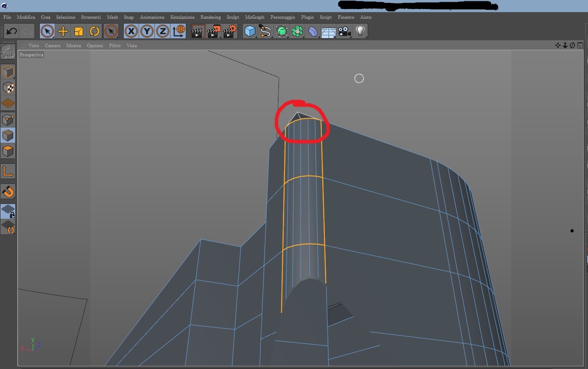Click the Prospettiva view label

(x=31, y=55)
